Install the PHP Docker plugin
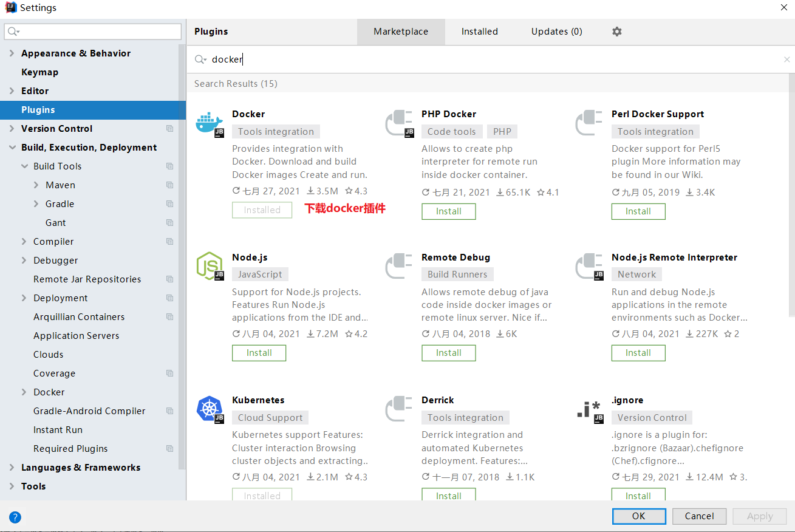This screenshot has width=795, height=532. (x=449, y=211)
